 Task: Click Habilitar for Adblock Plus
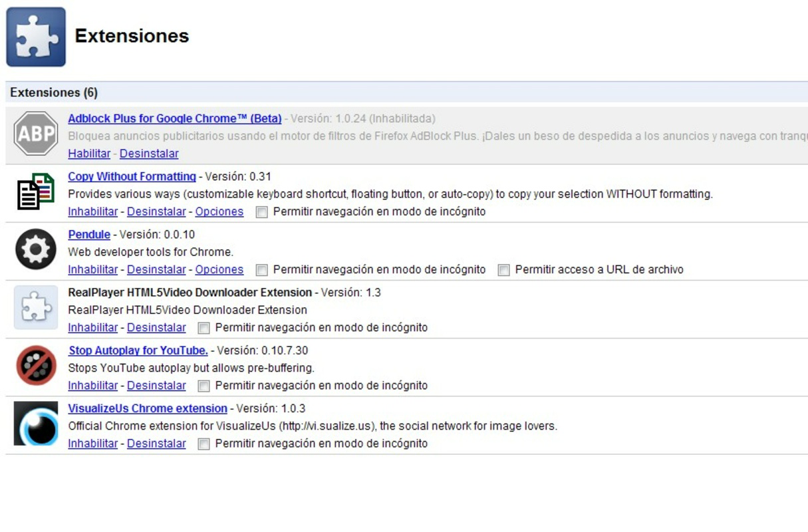(x=89, y=154)
